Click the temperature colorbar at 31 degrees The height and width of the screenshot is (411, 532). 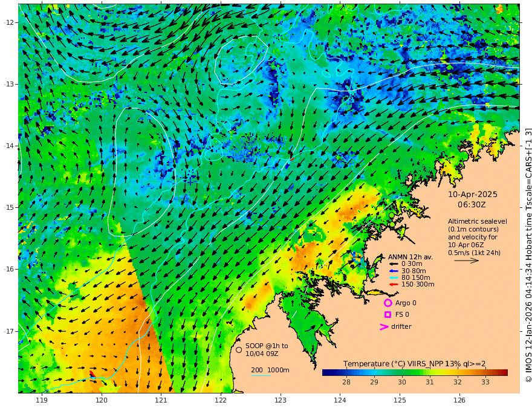click(430, 373)
